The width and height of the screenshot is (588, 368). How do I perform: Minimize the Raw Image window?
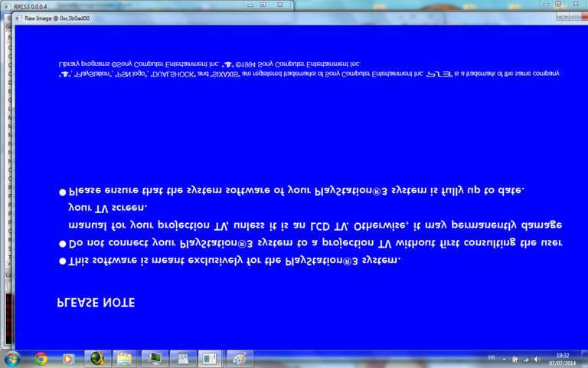point(562,17)
